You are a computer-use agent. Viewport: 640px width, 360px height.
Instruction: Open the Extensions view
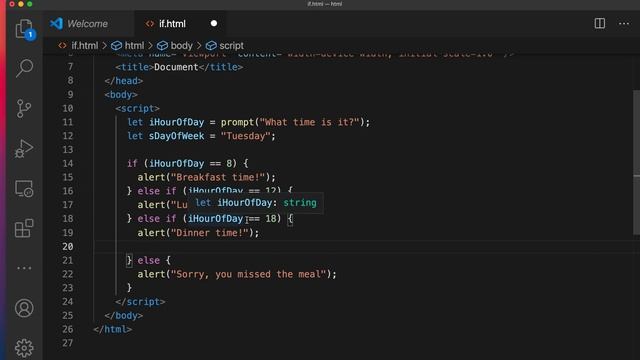click(x=24, y=228)
